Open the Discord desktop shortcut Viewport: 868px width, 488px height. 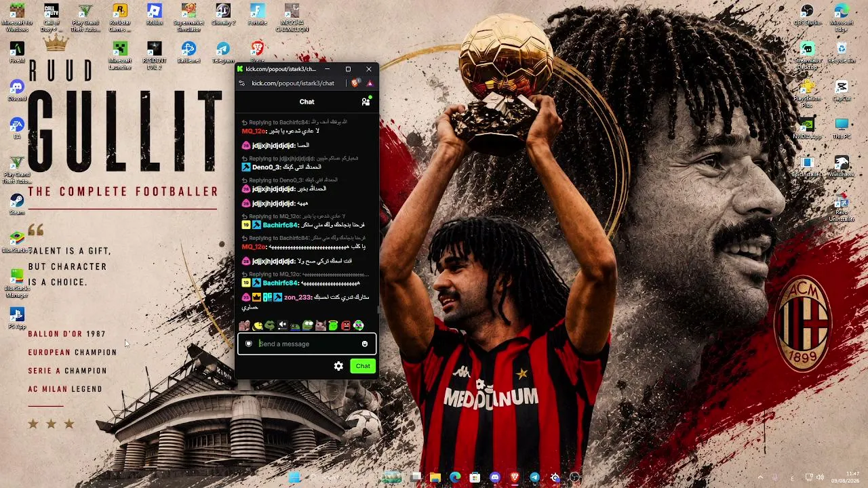coord(17,90)
